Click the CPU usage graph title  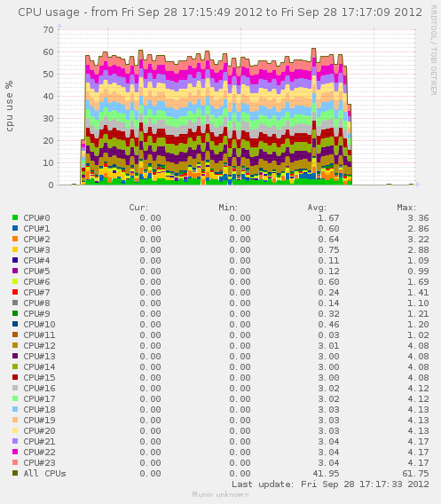click(x=220, y=12)
